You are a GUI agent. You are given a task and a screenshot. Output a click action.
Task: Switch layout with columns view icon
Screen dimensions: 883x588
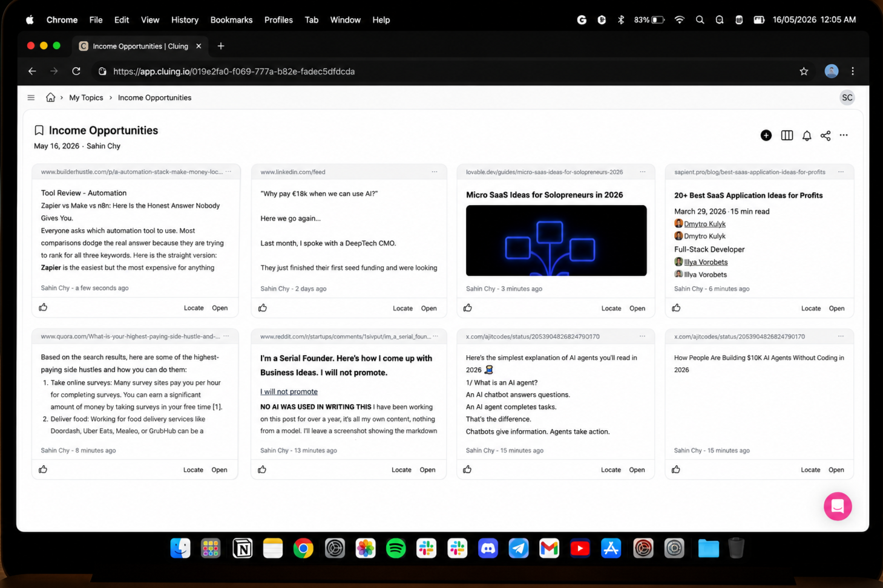[787, 136]
